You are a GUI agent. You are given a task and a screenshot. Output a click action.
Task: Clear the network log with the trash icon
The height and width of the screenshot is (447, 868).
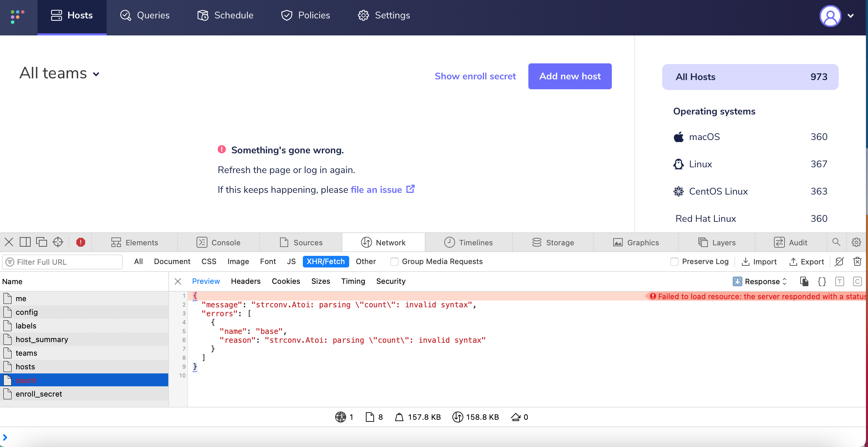click(858, 262)
